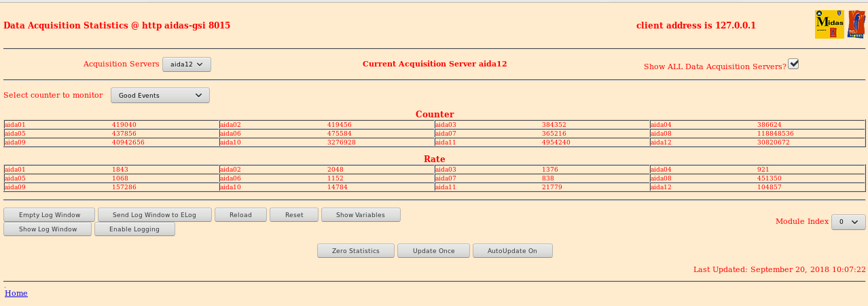This screenshot has width=868, height=306.
Task: Select Rate value 1152 for aida06
Action: (x=336, y=178)
